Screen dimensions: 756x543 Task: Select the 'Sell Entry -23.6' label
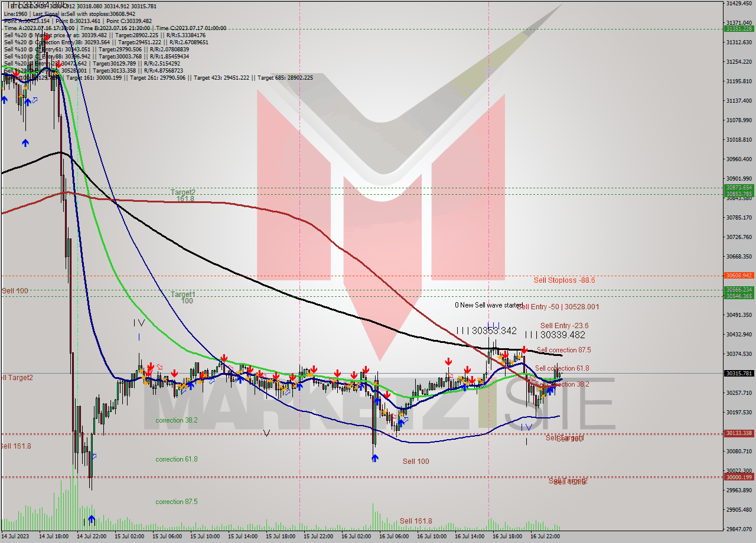pyautogui.click(x=564, y=326)
